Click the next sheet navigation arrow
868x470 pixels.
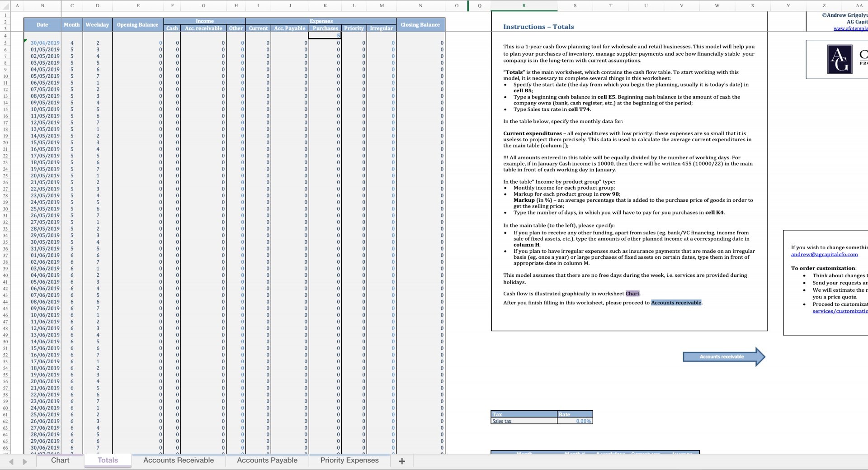click(25, 461)
